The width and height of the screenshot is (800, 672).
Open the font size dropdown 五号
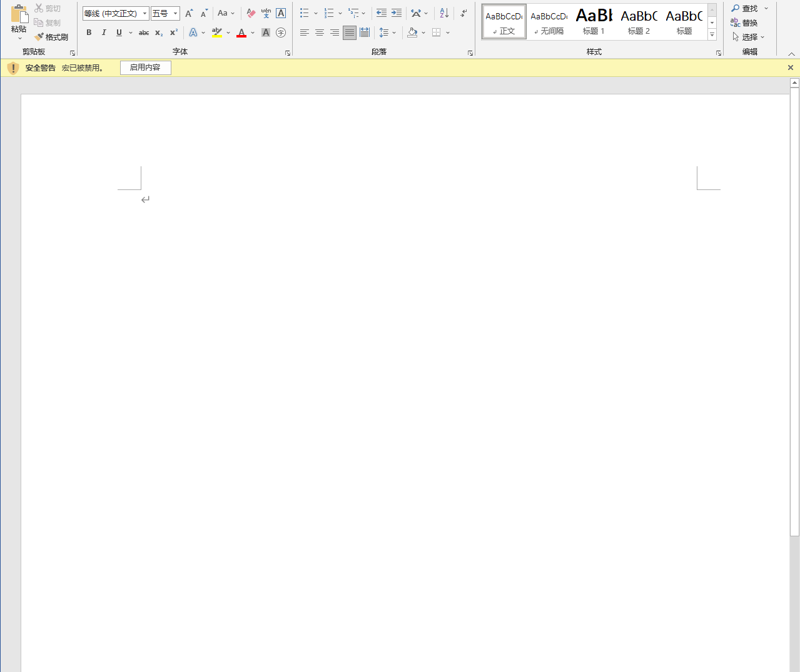(175, 14)
